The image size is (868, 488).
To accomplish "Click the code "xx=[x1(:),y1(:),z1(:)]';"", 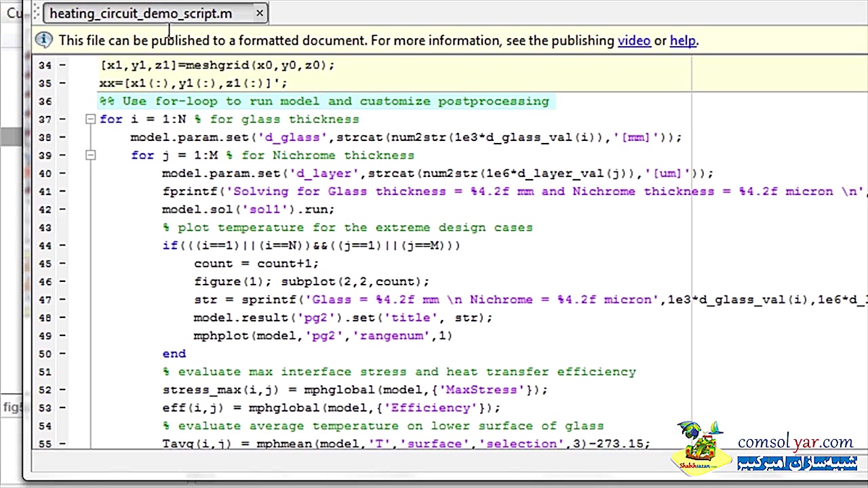I will [x=193, y=83].
